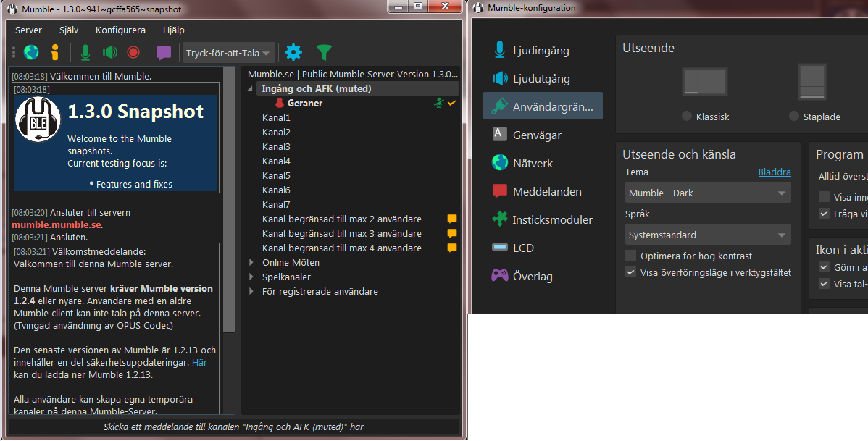Click comment icon on max 2 användare channel
868x441 pixels.
[x=451, y=219]
